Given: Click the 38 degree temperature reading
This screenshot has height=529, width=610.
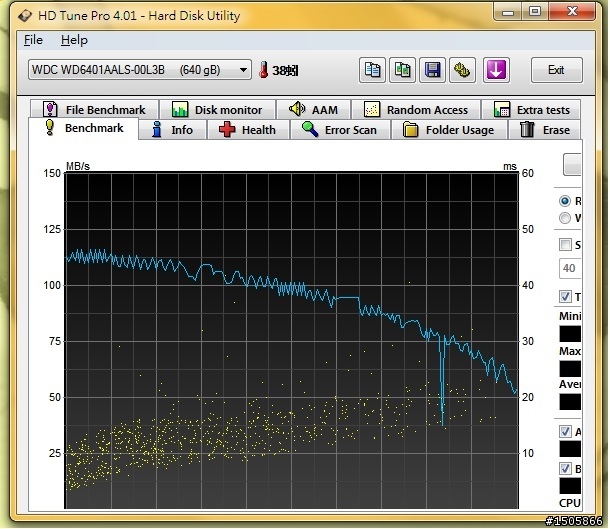Looking at the screenshot, I should point(285,70).
